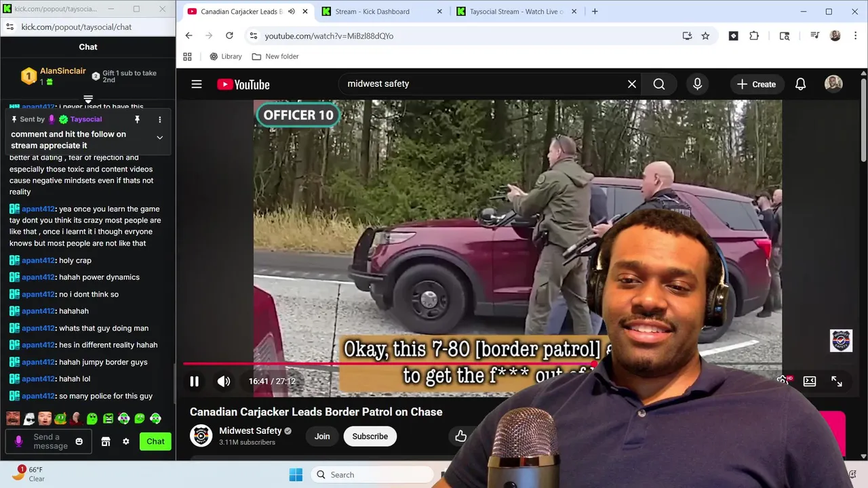Open apant412 on the 'holy crap' message
The image size is (868, 488).
tap(38, 260)
